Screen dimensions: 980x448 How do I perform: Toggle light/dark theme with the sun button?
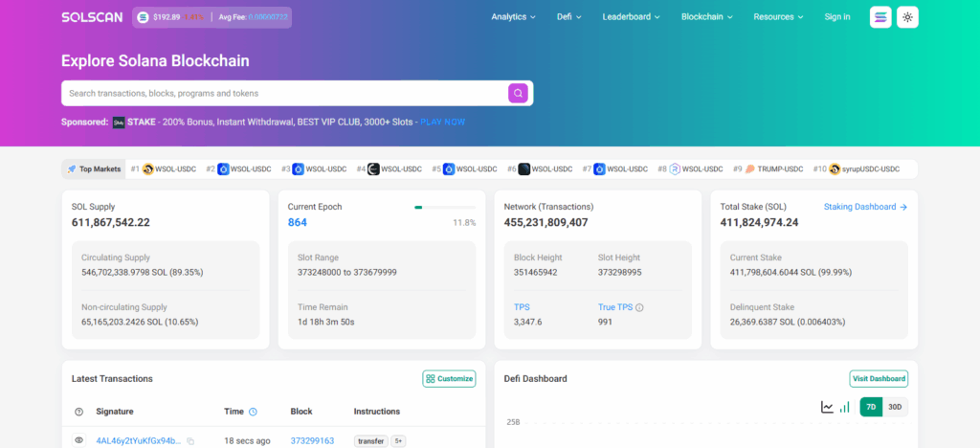(x=908, y=17)
